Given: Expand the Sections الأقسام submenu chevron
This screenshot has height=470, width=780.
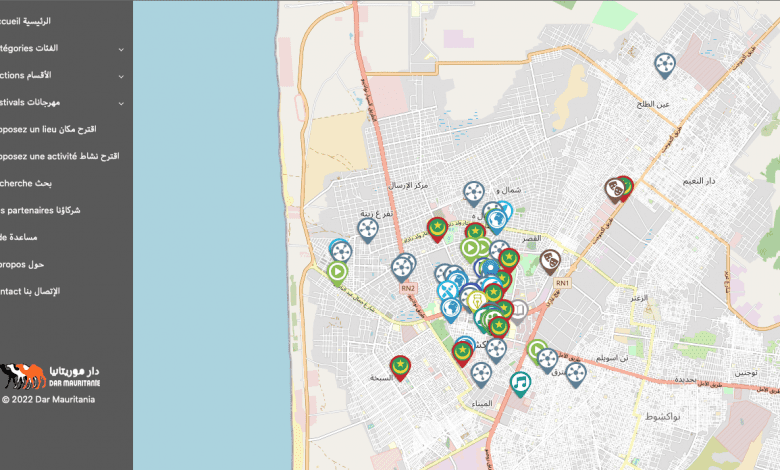Looking at the screenshot, I should 121,75.
